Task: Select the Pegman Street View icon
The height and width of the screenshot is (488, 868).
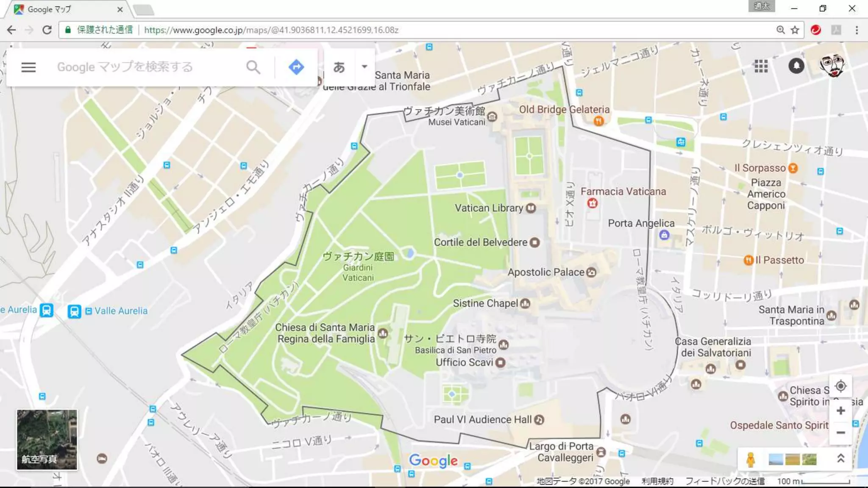Action: click(x=750, y=459)
